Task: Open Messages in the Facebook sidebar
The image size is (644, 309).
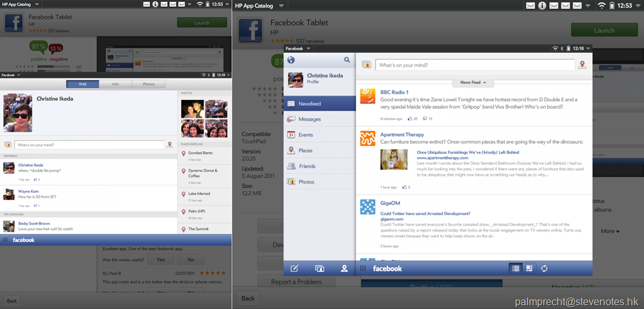Action: pos(319,119)
